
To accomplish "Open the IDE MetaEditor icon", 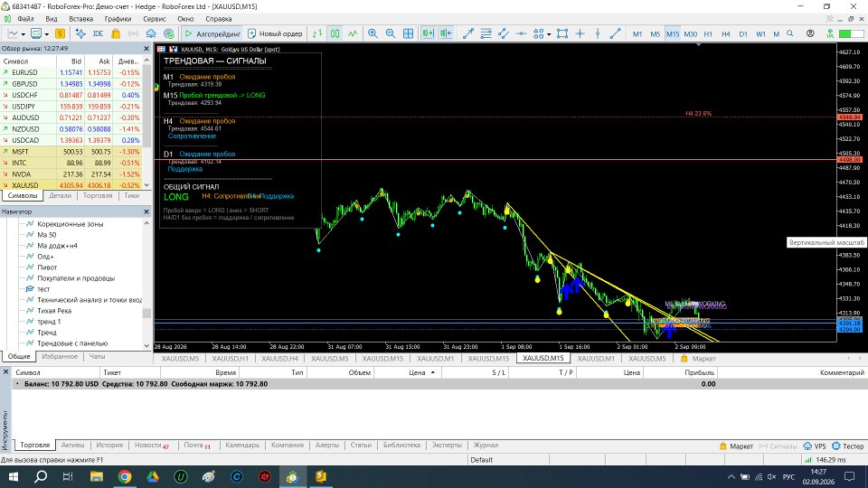I will pyautogui.click(x=98, y=33).
